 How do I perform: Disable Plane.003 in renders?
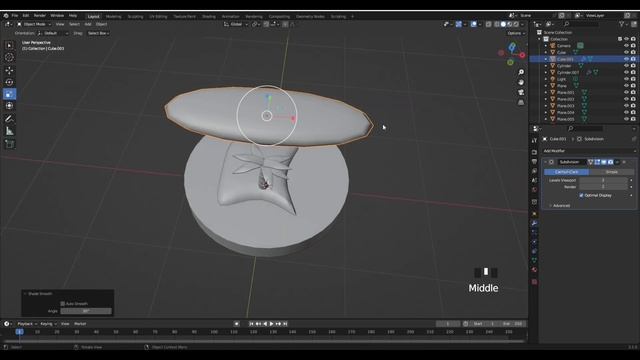click(633, 106)
